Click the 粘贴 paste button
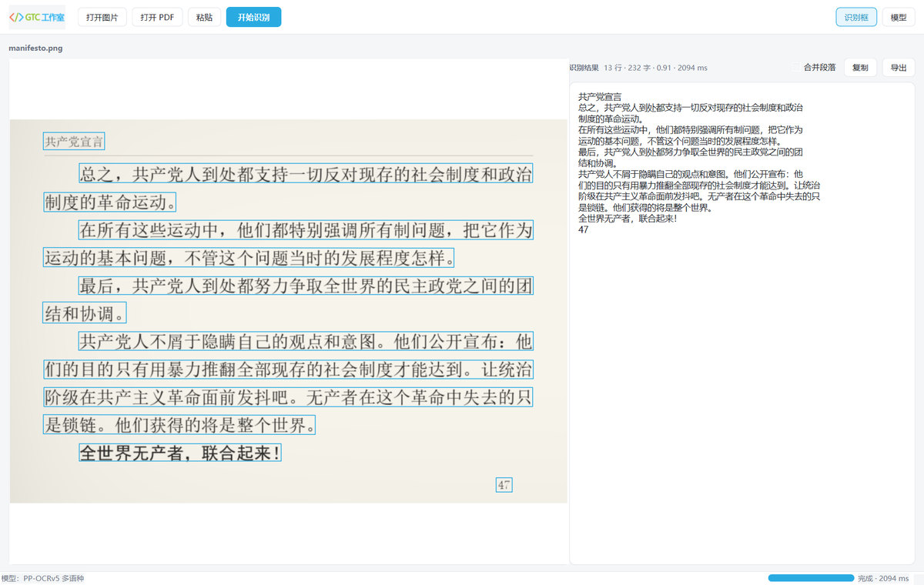924x585 pixels. [204, 17]
